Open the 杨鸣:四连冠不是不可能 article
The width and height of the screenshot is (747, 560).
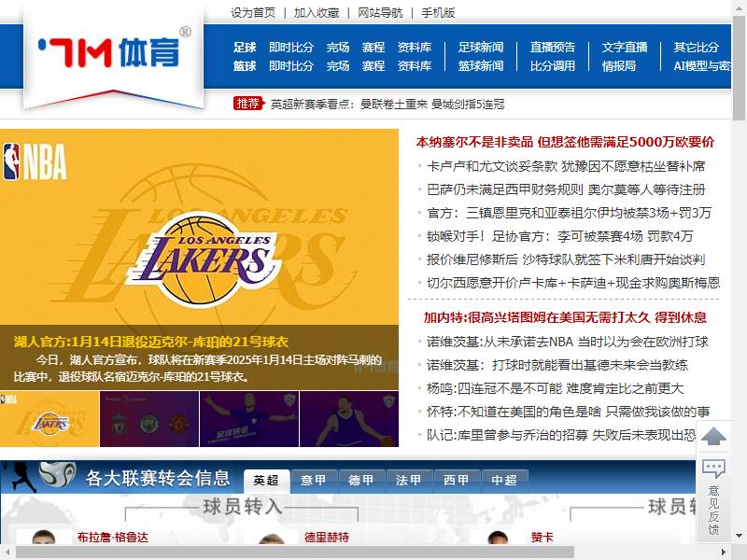click(x=556, y=388)
